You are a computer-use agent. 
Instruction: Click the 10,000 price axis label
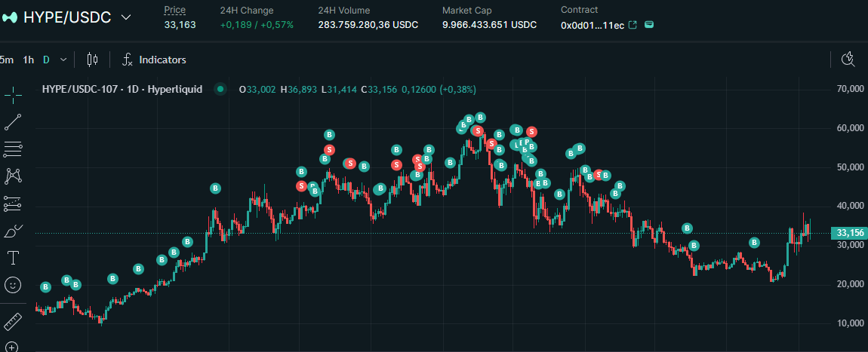(x=849, y=323)
